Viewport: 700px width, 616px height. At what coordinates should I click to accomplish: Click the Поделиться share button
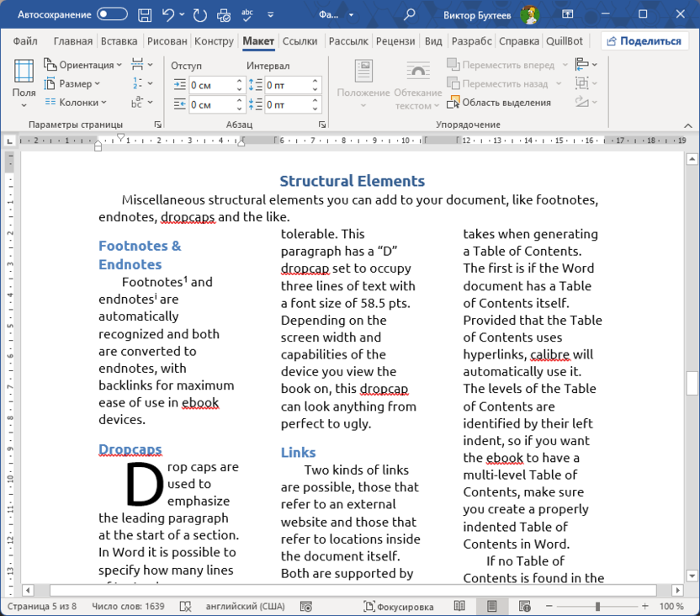(x=644, y=41)
